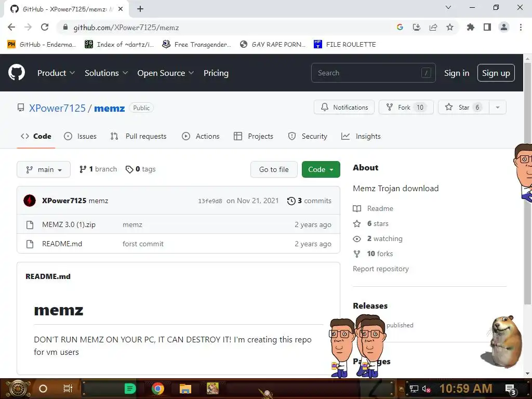Click Go to file button

point(274,169)
